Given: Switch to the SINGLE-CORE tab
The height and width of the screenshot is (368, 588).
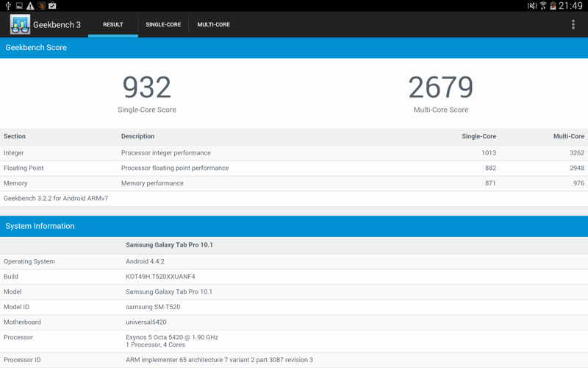Looking at the screenshot, I should [x=163, y=24].
